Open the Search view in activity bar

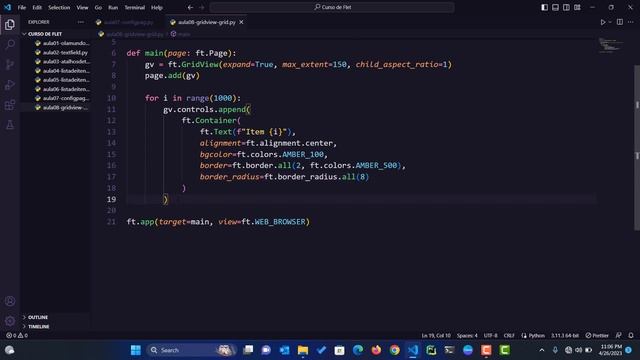[10, 44]
